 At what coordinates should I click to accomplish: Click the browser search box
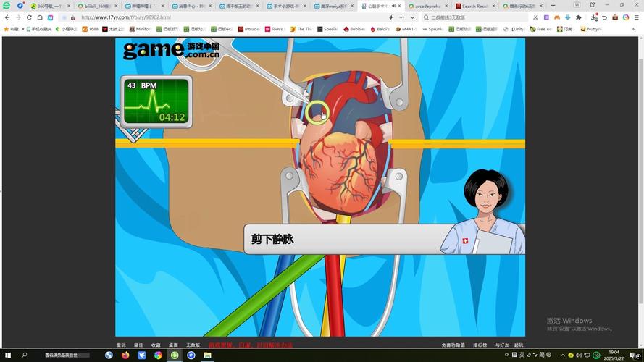(477, 17)
